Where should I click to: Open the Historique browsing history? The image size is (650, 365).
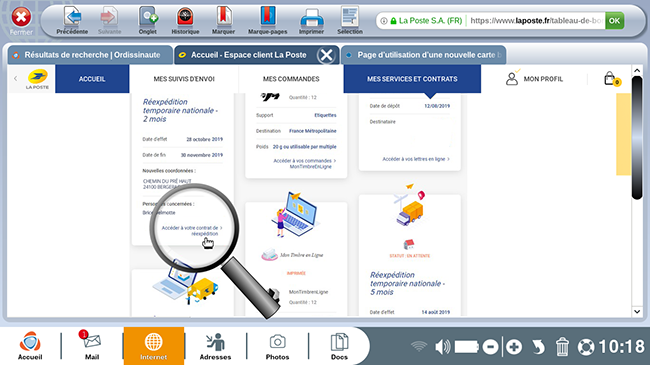tap(185, 20)
